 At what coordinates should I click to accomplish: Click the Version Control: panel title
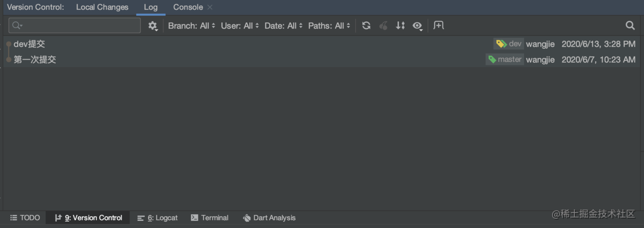[x=35, y=7]
